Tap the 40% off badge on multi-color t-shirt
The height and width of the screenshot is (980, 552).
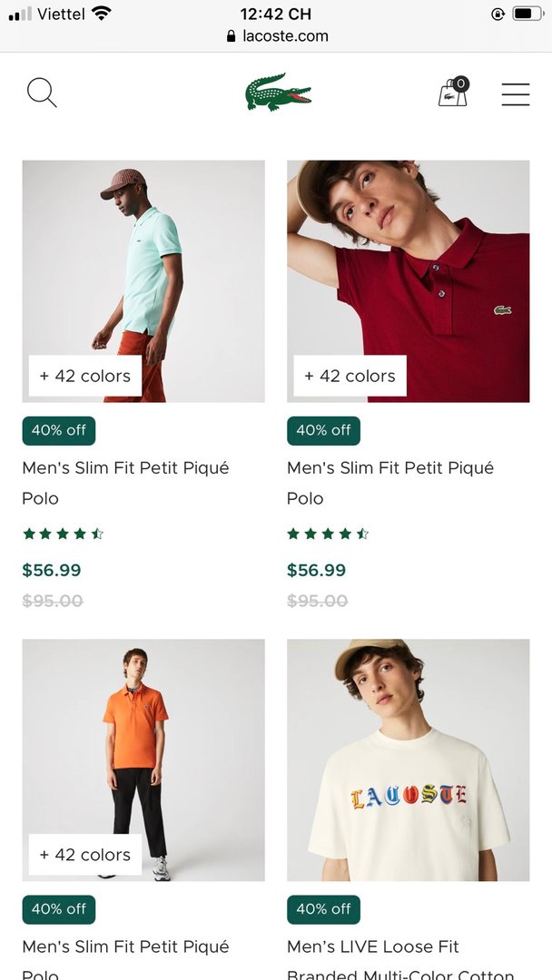[x=323, y=909]
